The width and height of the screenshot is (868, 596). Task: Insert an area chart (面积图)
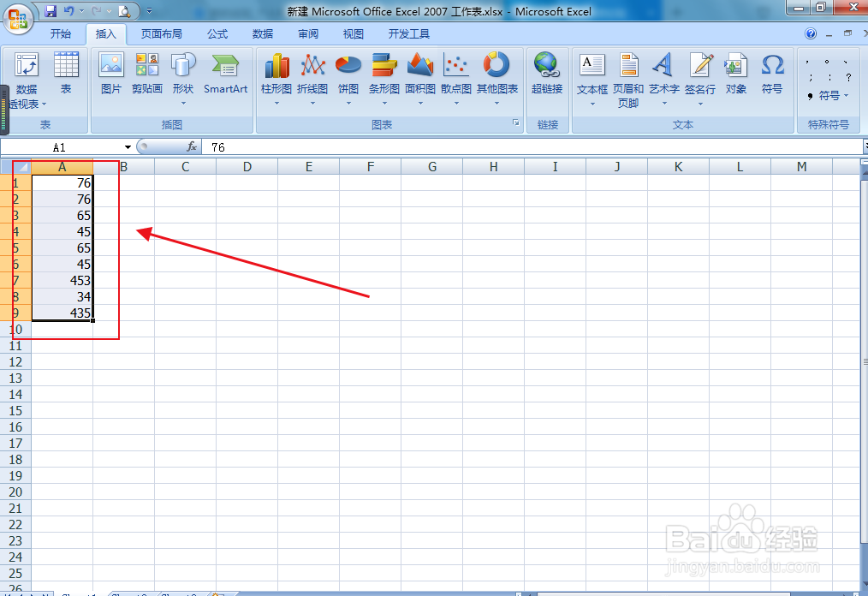420,79
